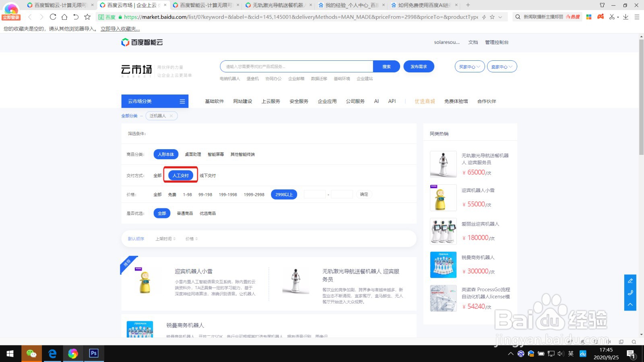Image resolution: width=644 pixels, height=362 pixels.
Task: Click the minimum price input box
Action: coord(315,195)
